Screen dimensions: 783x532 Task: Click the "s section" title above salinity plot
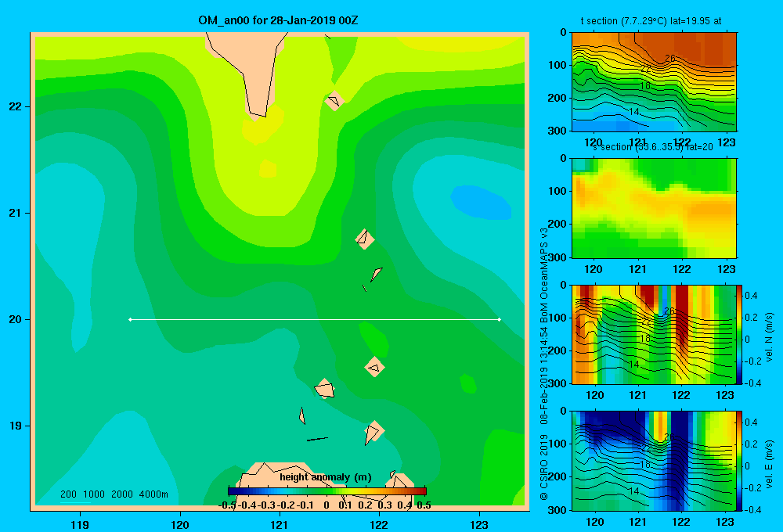(612, 147)
